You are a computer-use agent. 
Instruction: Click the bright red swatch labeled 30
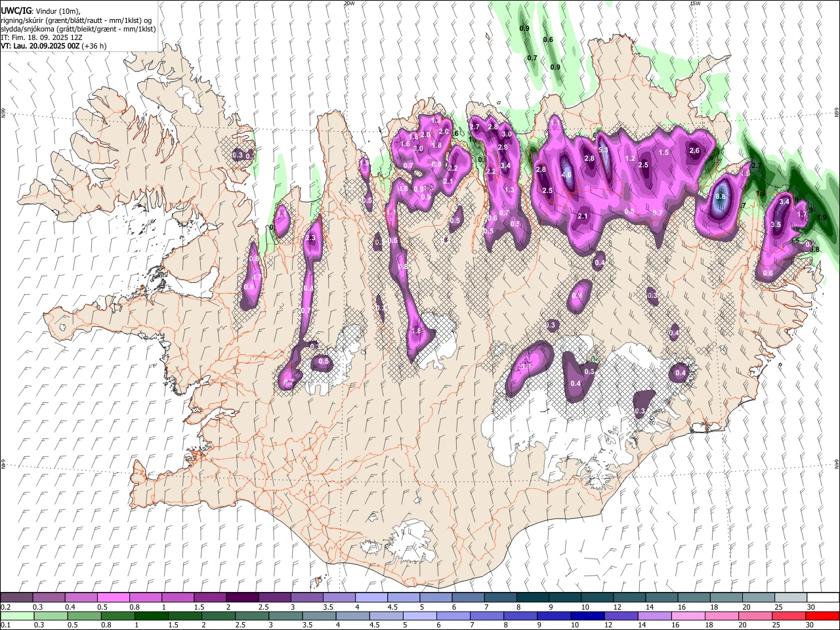[822, 616]
